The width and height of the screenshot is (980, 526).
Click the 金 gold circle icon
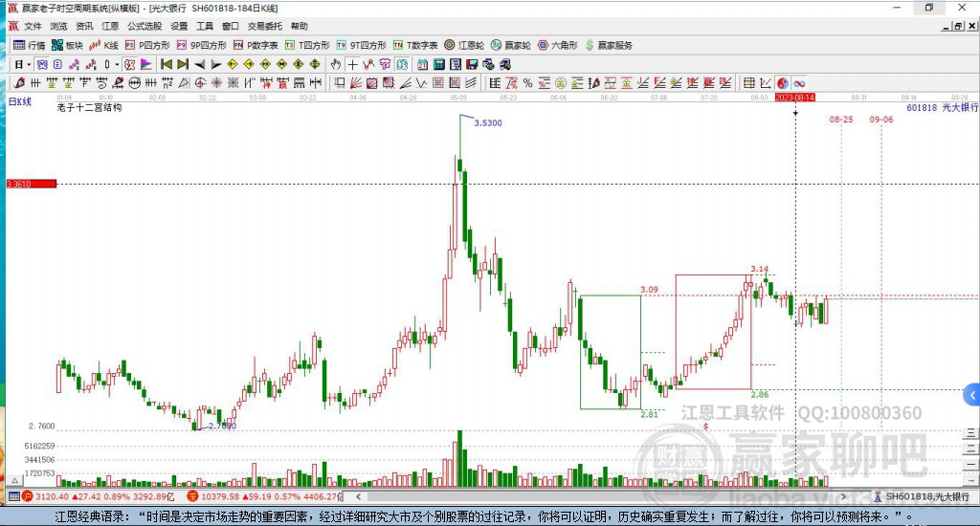[x=561, y=82]
